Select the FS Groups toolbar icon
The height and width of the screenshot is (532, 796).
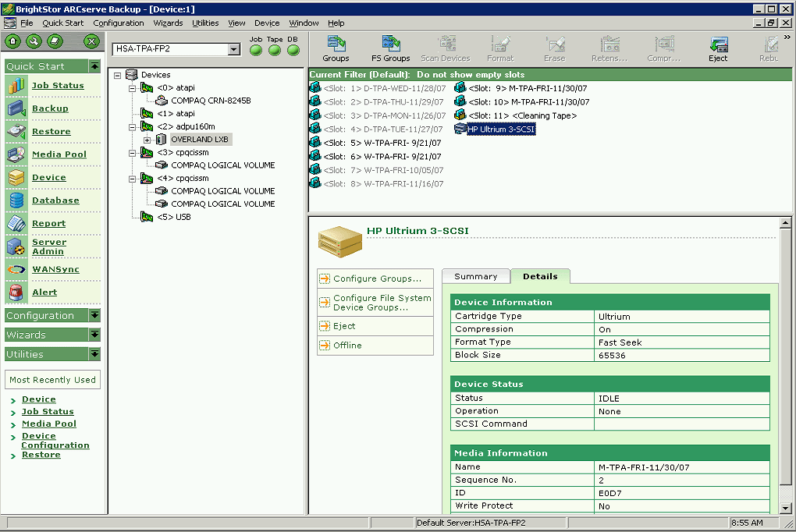coord(390,47)
